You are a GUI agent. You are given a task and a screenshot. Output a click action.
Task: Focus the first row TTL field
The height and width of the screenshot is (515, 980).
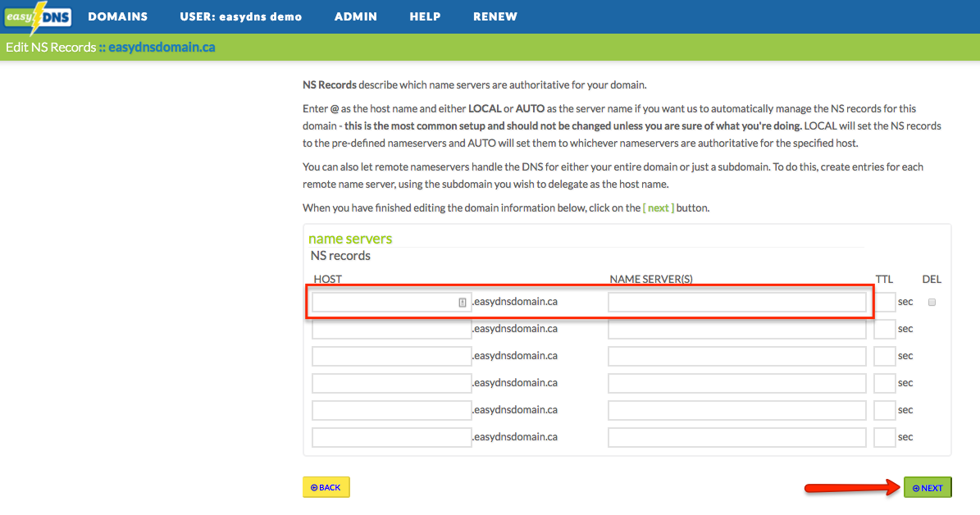click(884, 303)
